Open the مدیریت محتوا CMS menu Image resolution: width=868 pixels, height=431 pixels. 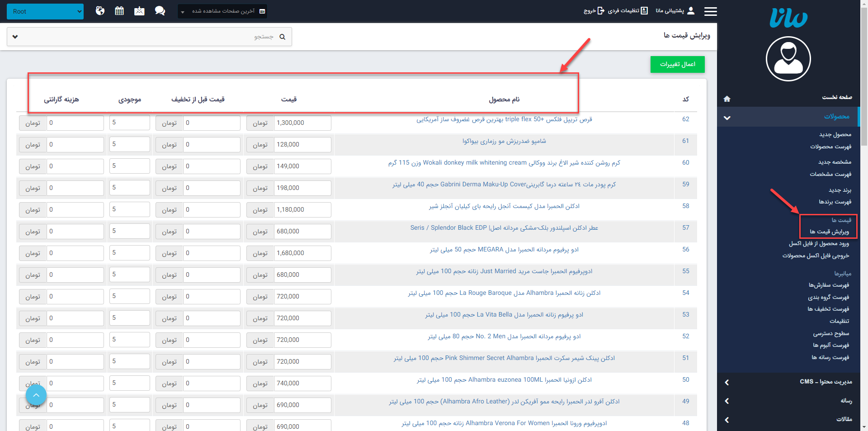coord(789,382)
